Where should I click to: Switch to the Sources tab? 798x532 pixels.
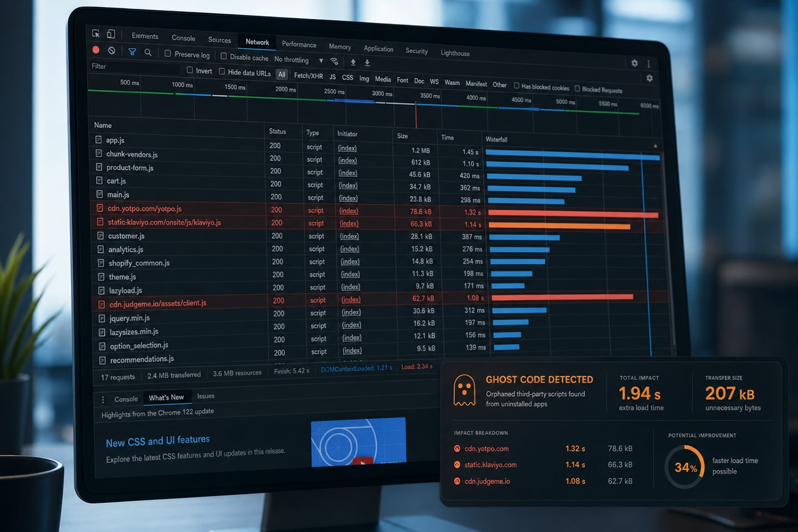(x=219, y=40)
